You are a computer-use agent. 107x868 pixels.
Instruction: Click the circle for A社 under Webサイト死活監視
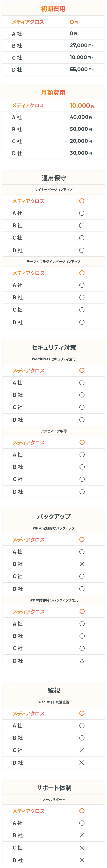[x=82, y=726]
